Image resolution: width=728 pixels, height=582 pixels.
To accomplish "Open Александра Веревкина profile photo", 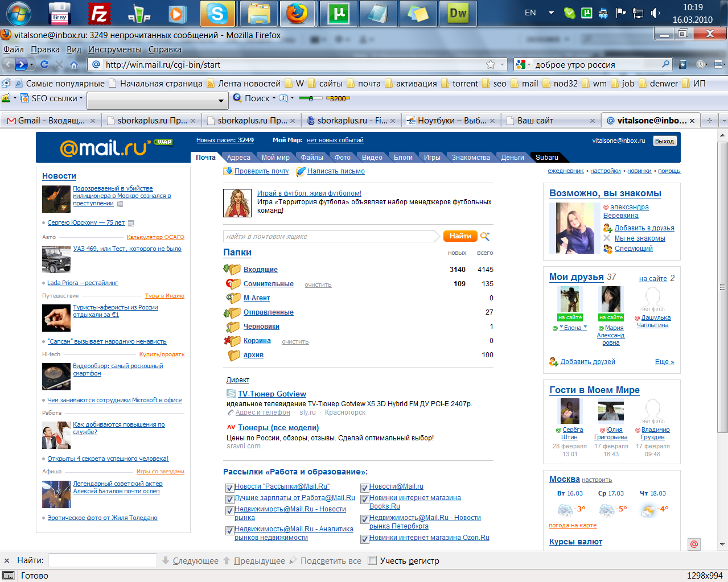I will pos(574,228).
